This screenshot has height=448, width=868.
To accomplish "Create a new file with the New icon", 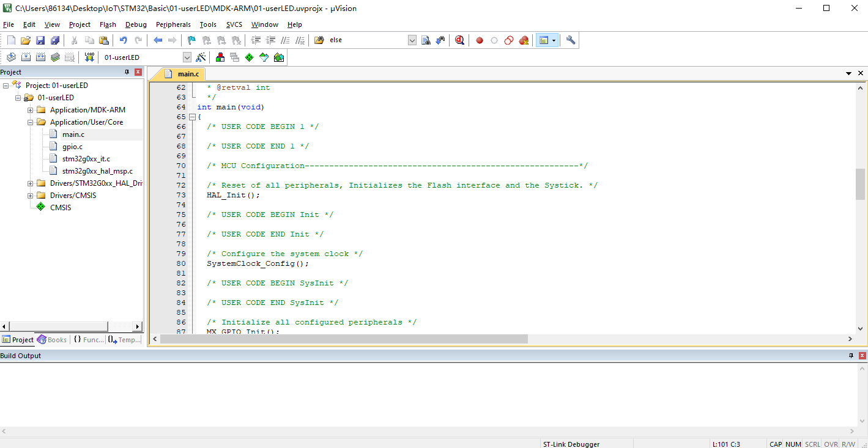I will click(11, 40).
